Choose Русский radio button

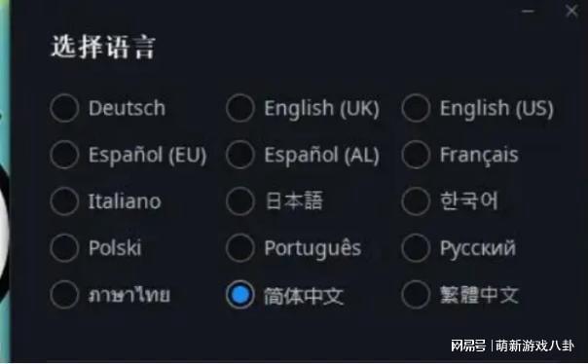pos(416,248)
